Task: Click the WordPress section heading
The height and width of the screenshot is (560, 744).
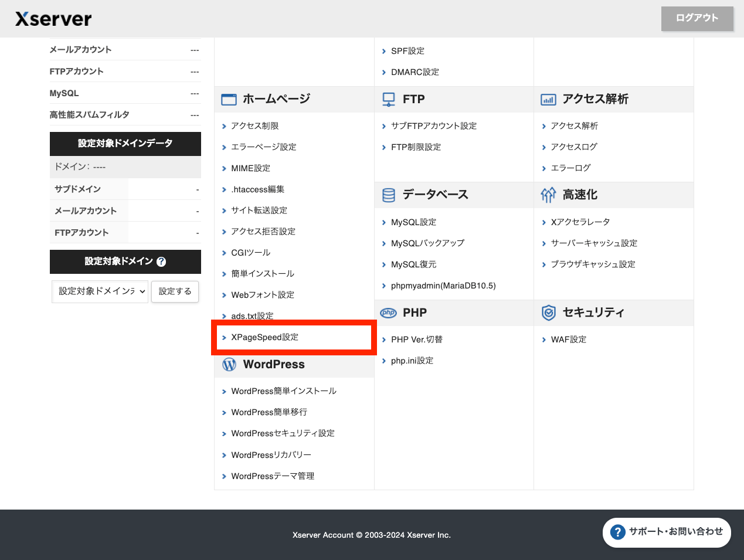Action: (x=274, y=364)
